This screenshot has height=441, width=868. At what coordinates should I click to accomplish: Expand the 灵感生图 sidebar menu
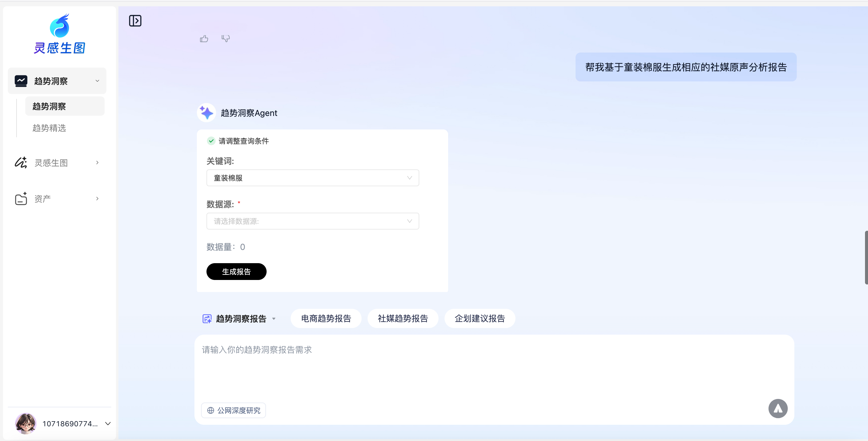[57, 163]
